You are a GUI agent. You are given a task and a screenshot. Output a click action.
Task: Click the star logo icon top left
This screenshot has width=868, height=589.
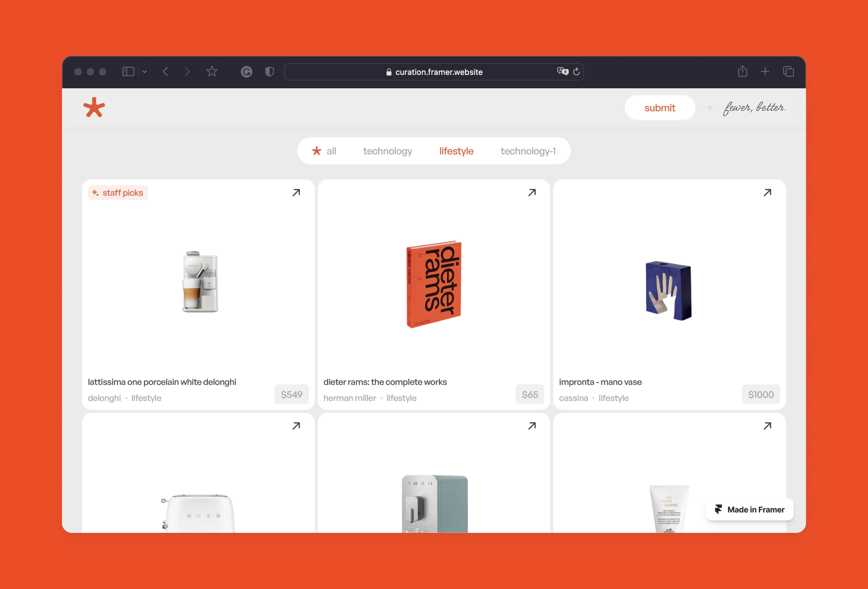tap(94, 107)
